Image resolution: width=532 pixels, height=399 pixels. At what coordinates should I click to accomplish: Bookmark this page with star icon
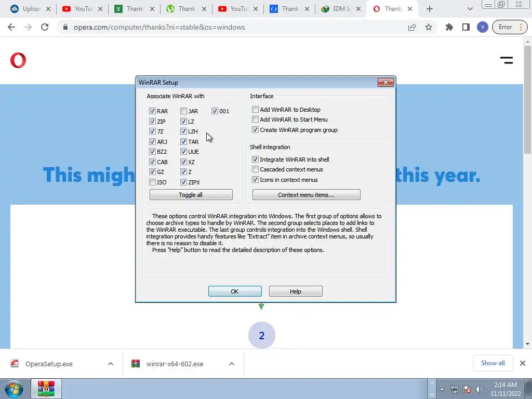coord(429,27)
